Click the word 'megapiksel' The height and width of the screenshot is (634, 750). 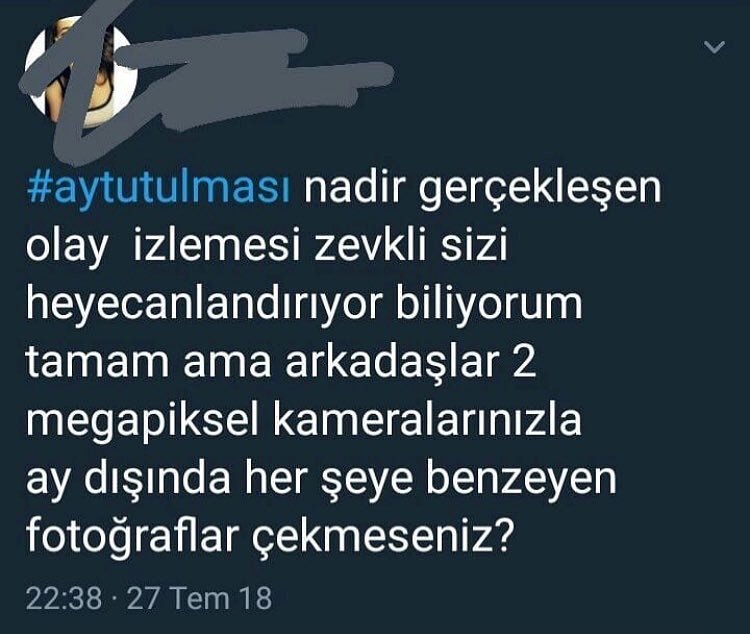(143, 421)
